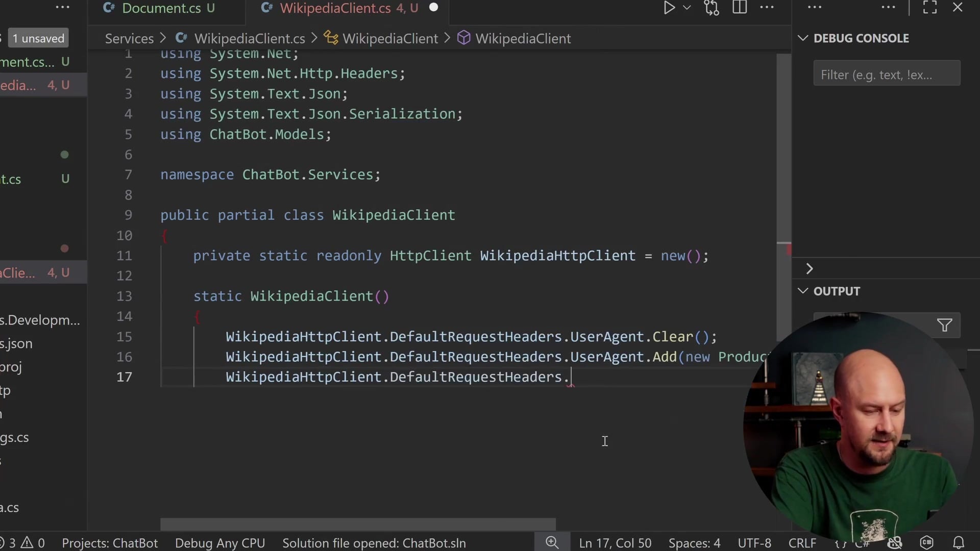980x551 pixels.
Task: Toggle the Debug Console panel visibility
Action: (x=802, y=38)
